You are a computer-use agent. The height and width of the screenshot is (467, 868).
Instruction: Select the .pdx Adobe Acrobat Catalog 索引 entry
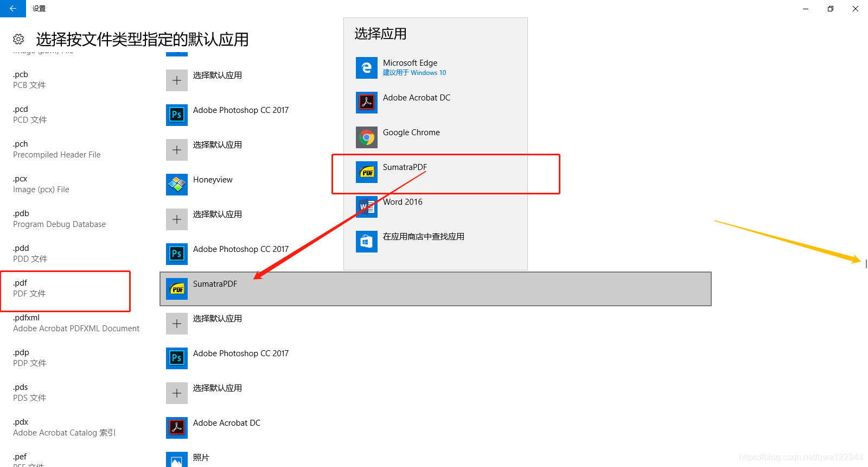click(x=65, y=427)
